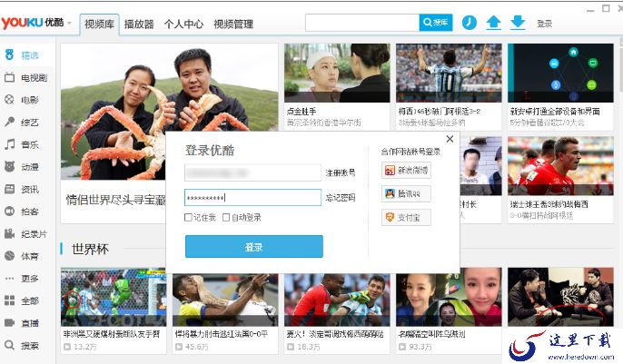Open the two men talking video thumbnail
Screen dimensions: 623x364
tap(560, 297)
